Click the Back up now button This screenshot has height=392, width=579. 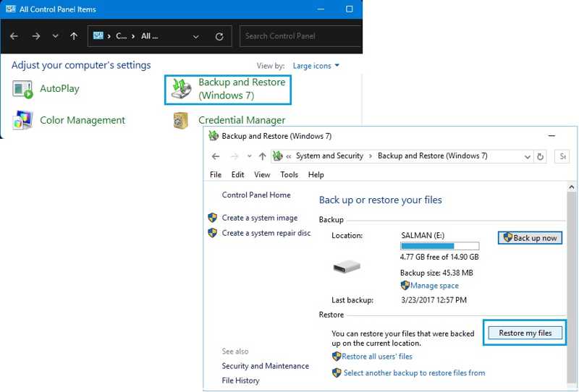tap(530, 238)
